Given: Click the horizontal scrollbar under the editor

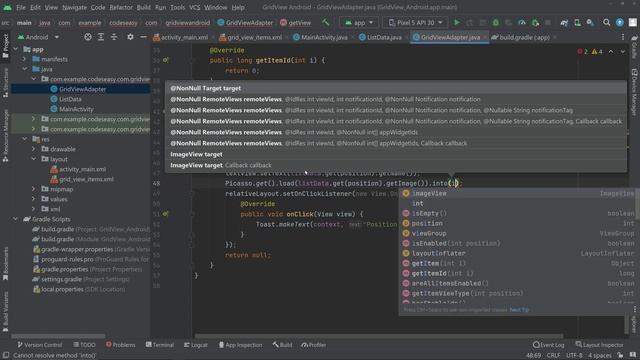Looking at the screenshot, I should (x=378, y=336).
